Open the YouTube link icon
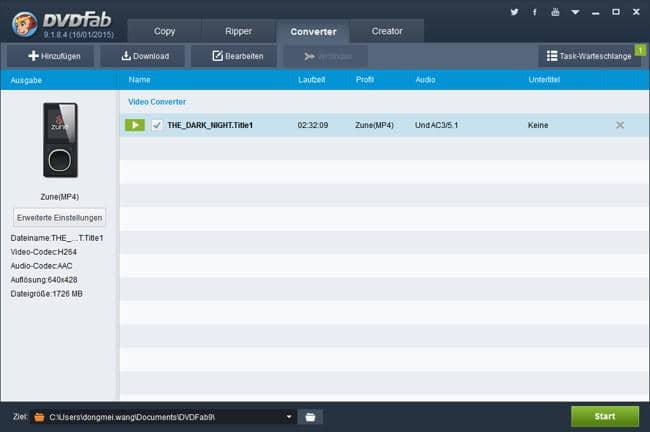The height and width of the screenshot is (432, 650). click(x=556, y=12)
